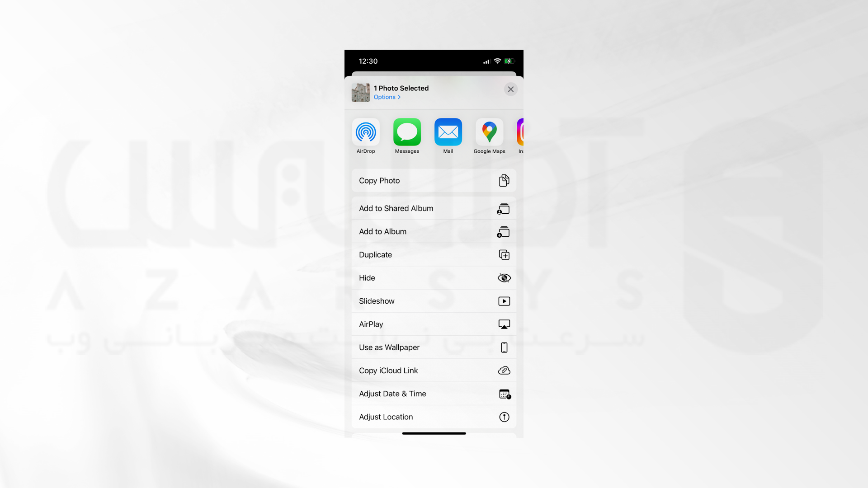Tap the Copy Photo icon

pyautogui.click(x=504, y=180)
